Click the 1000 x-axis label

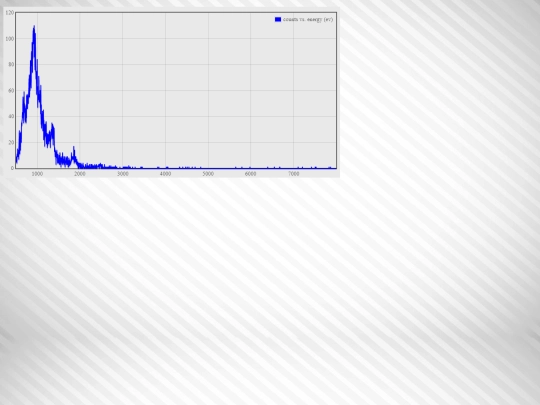click(x=37, y=174)
